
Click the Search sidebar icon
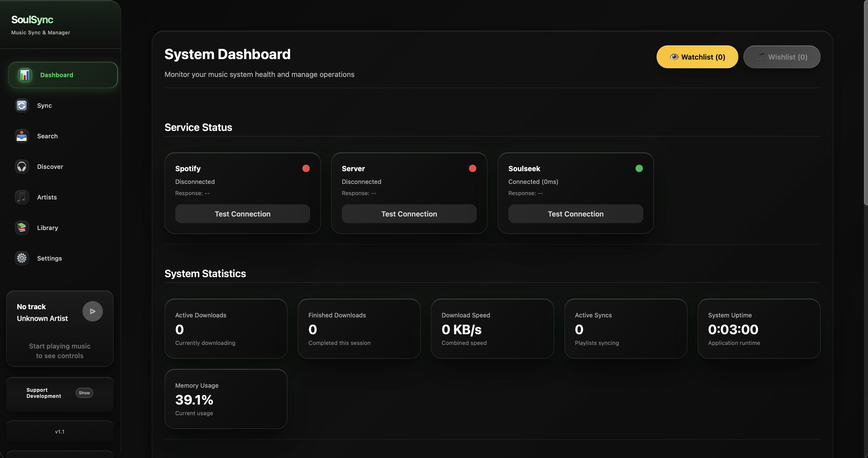coord(22,136)
